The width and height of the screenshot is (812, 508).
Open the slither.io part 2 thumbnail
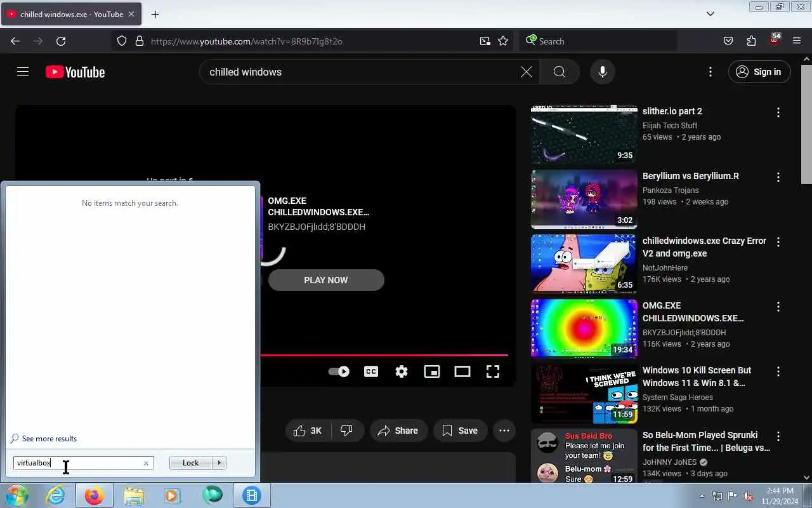(584, 135)
